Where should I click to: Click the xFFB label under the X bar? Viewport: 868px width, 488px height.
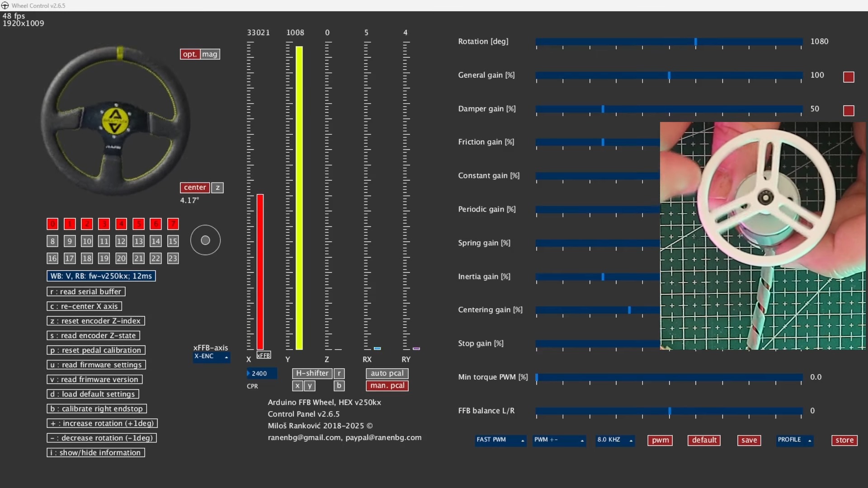[264, 355]
